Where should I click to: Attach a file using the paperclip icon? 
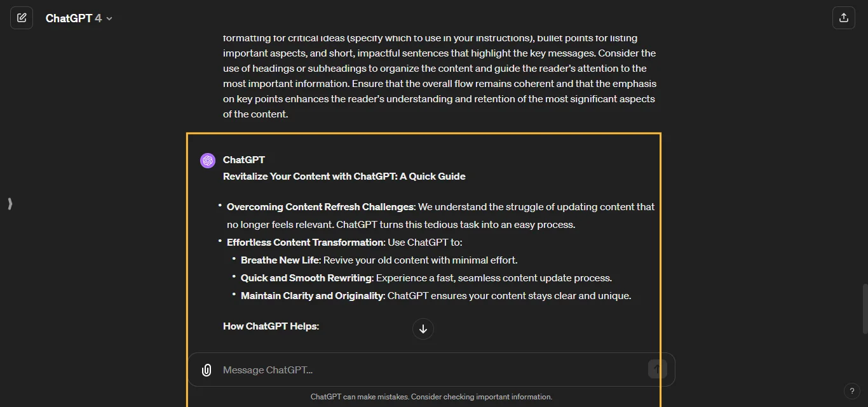pos(206,369)
